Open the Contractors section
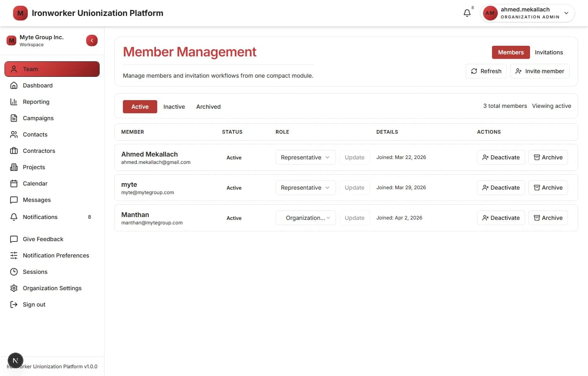Screen dimensions: 588x376 [52, 151]
